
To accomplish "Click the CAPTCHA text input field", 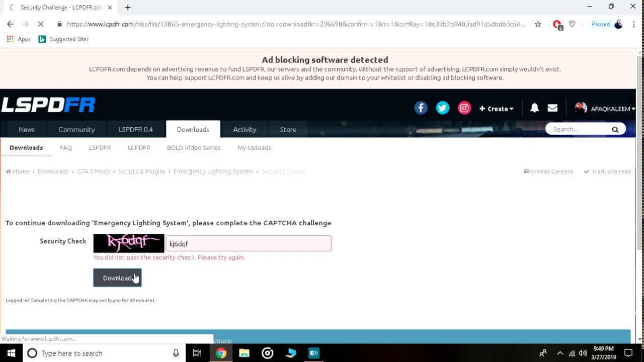I will 249,244.
